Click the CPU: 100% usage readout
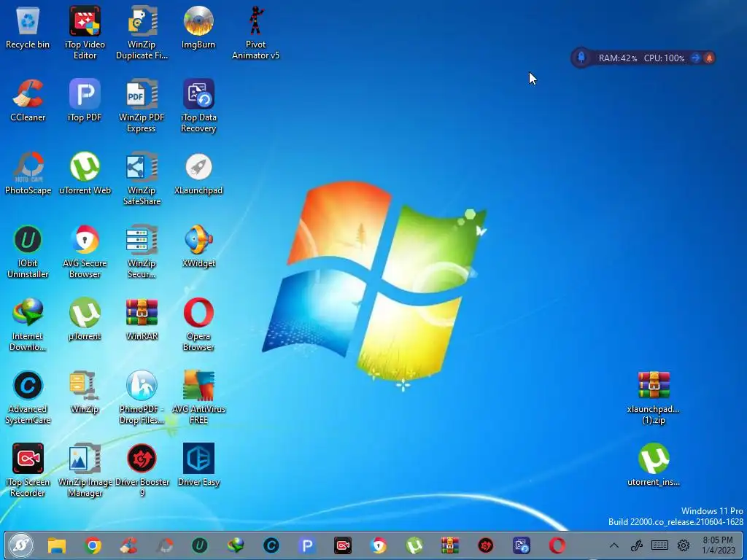The width and height of the screenshot is (747, 560). pos(664,58)
